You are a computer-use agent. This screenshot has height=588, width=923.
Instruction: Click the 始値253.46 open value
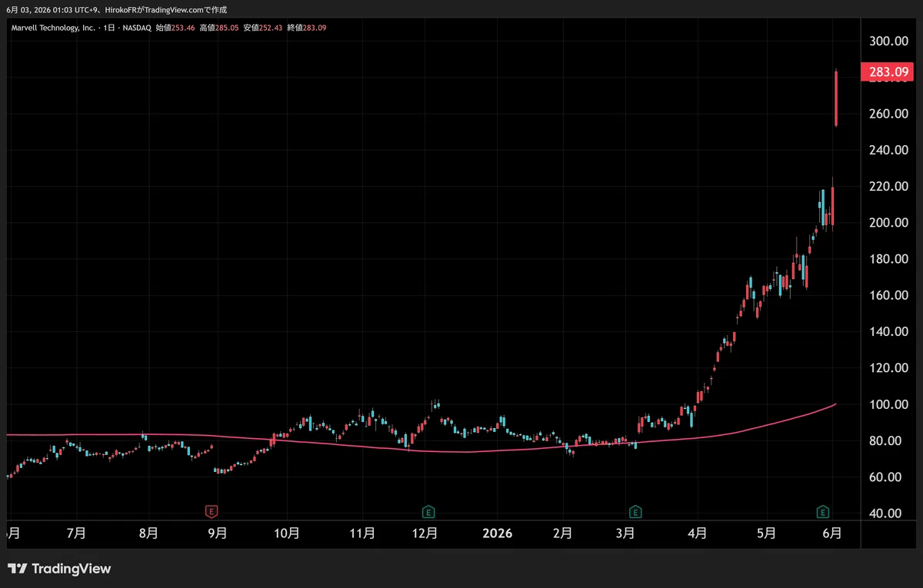(175, 28)
